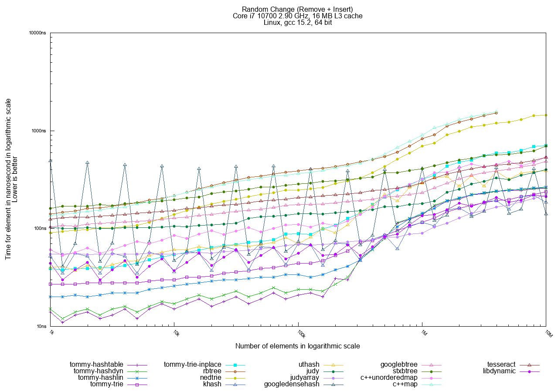Screen dimensions: 558x392
Task: Click the judyarray legend label
Action: coord(305,378)
